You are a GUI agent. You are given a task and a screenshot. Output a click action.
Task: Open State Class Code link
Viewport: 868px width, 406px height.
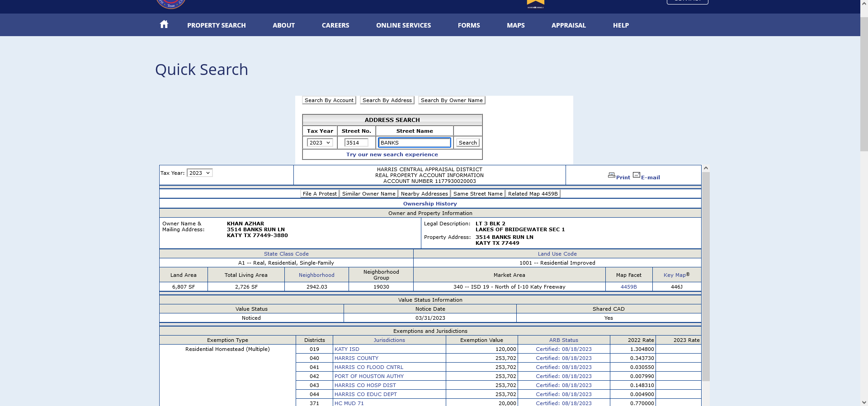click(286, 254)
